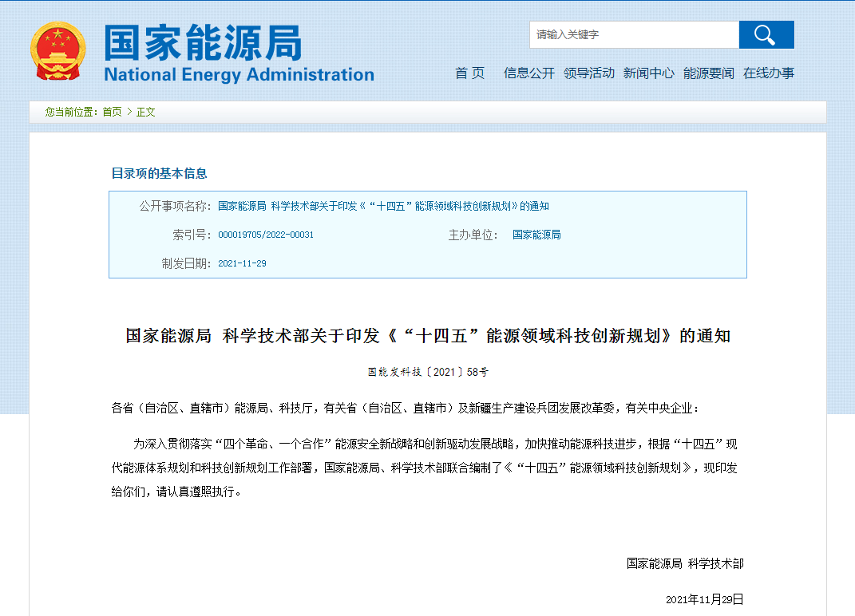Click the search magnifying glass icon
Screen dimensions: 855x616
point(765,34)
